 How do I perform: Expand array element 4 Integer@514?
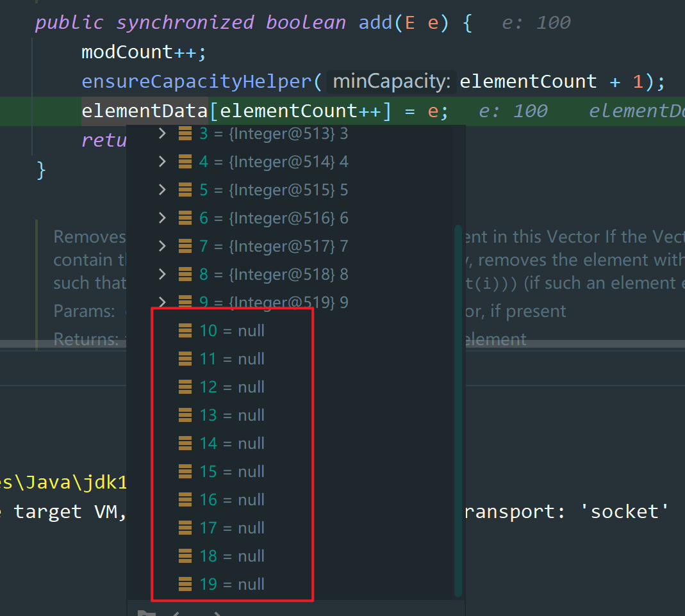(x=162, y=162)
